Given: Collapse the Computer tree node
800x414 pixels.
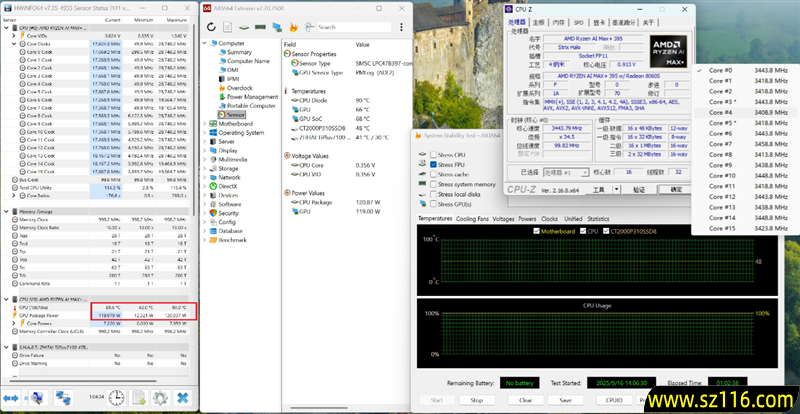Looking at the screenshot, I should pyautogui.click(x=205, y=44).
